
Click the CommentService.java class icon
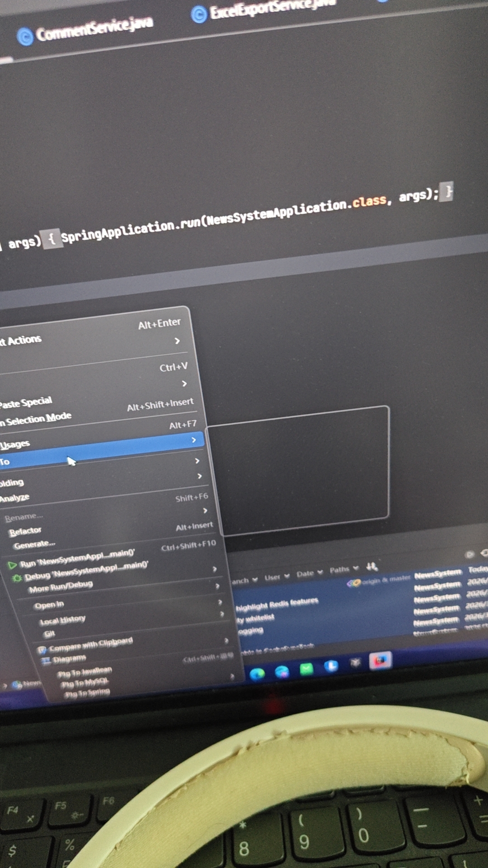25,37
